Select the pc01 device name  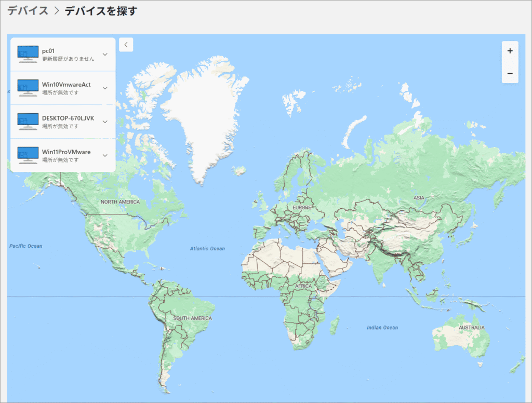(x=49, y=51)
